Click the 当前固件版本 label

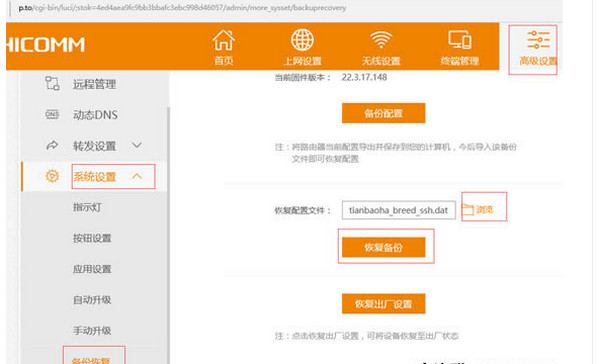click(303, 78)
